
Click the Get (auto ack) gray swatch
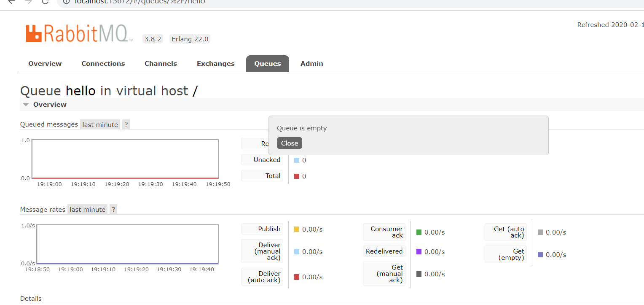[540, 232]
